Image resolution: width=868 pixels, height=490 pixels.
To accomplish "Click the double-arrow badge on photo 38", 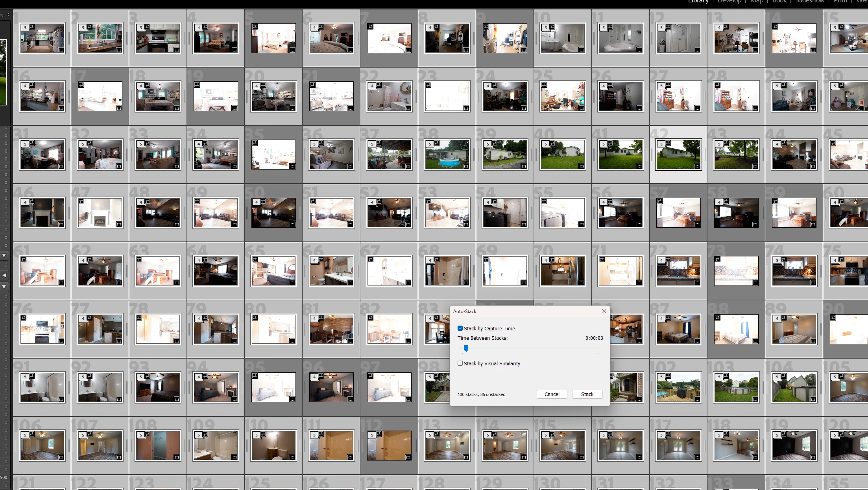I will [x=437, y=143].
